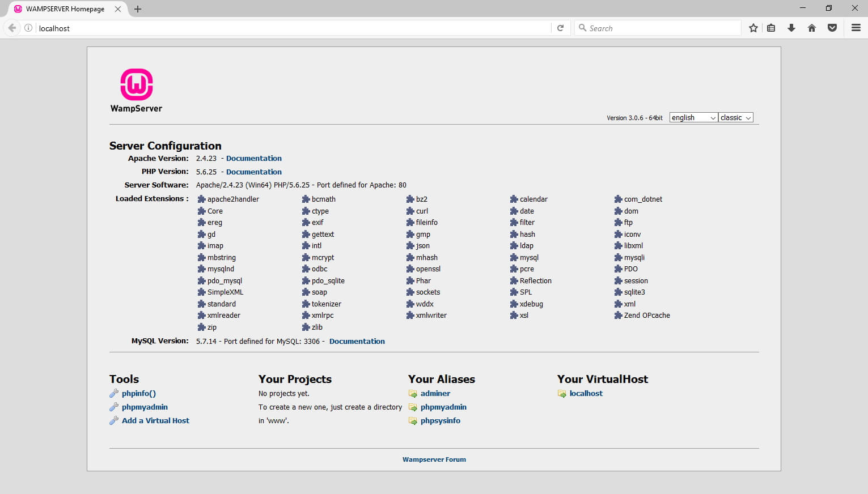
Task: Go to the browser home icon
Action: pyautogui.click(x=812, y=28)
